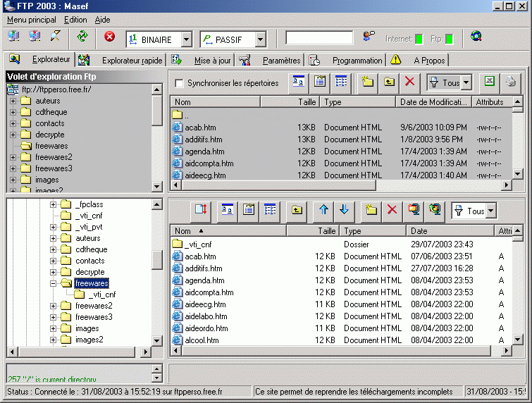Click the Internet green status indicator

[419, 39]
